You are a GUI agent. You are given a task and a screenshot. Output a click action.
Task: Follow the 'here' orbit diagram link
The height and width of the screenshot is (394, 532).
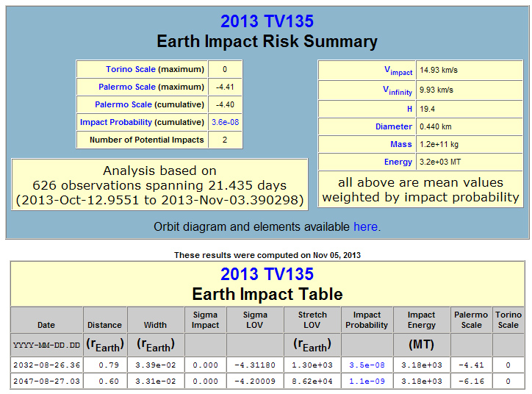tap(365, 226)
